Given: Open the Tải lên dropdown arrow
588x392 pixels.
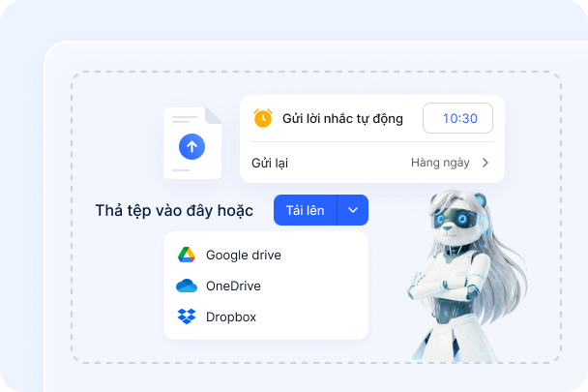Looking at the screenshot, I should tap(353, 210).
